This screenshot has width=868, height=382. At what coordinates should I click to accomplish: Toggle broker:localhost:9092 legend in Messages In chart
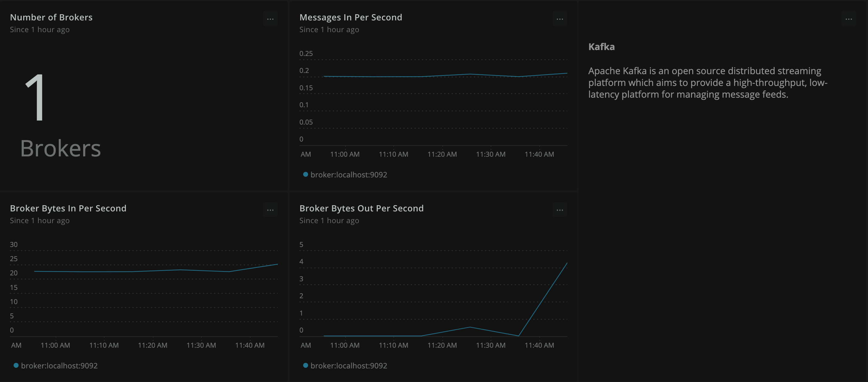pos(348,175)
